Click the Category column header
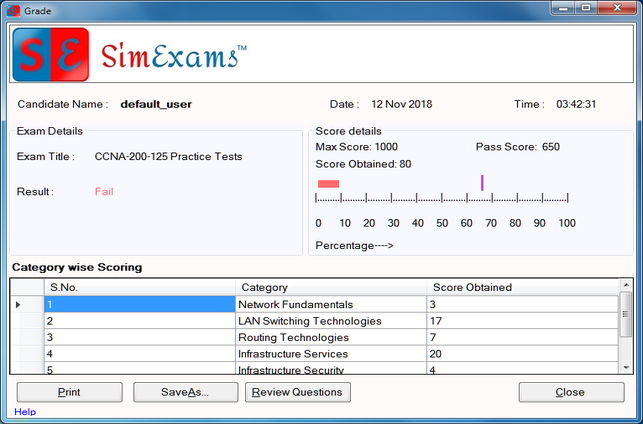This screenshot has width=643, height=424. (x=331, y=287)
